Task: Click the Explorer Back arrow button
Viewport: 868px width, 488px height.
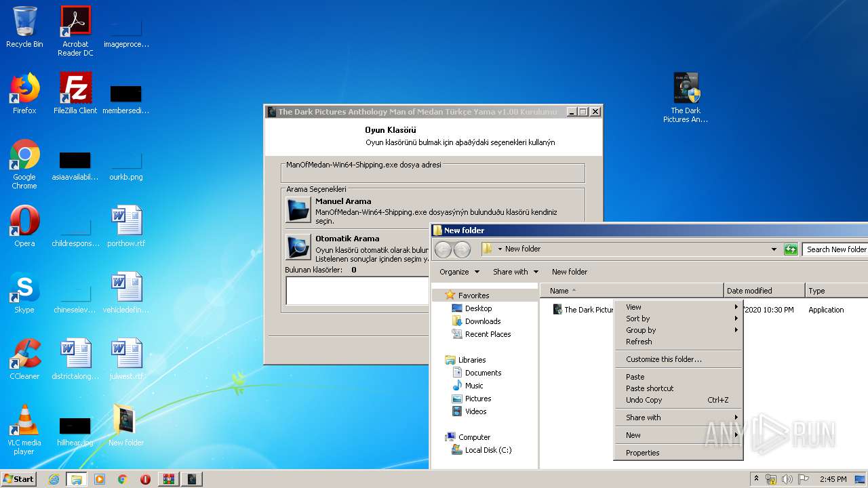Action: click(x=443, y=249)
